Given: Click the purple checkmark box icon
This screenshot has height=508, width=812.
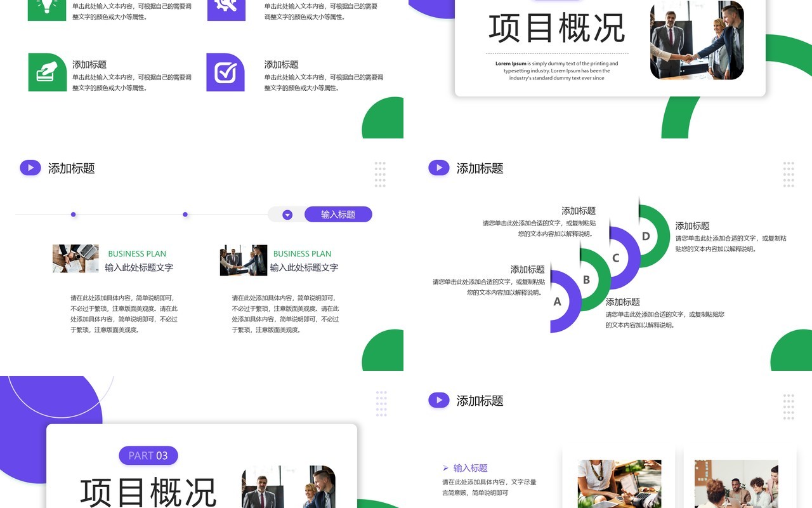Looking at the screenshot, I should (x=225, y=72).
